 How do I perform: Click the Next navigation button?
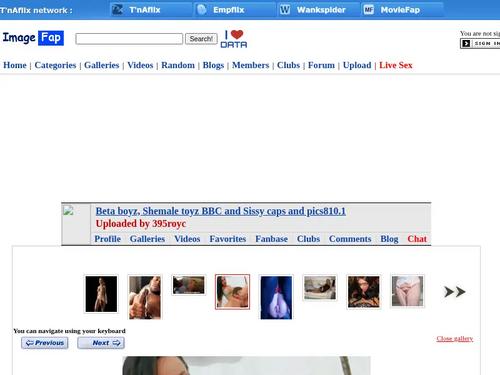pyautogui.click(x=101, y=343)
